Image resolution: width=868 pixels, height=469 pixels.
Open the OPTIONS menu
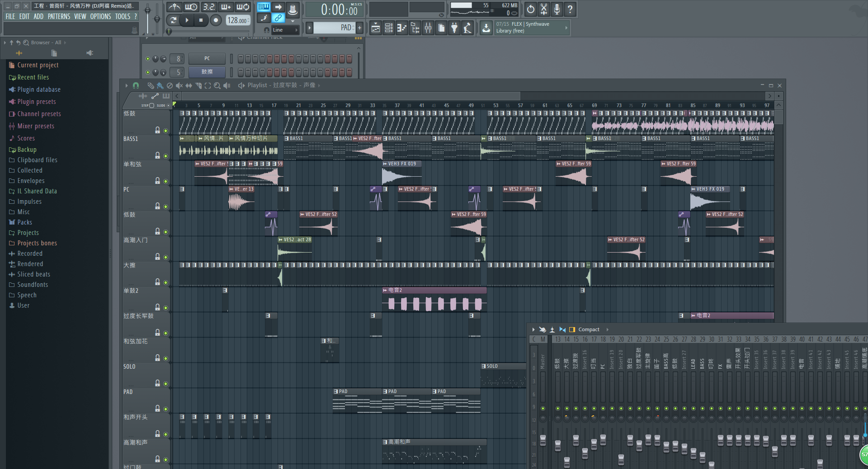pos(100,16)
